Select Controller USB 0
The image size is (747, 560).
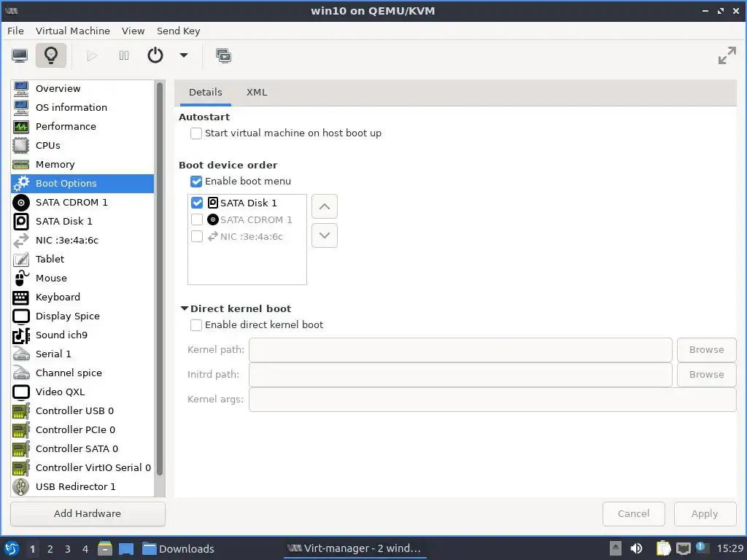pos(82,411)
